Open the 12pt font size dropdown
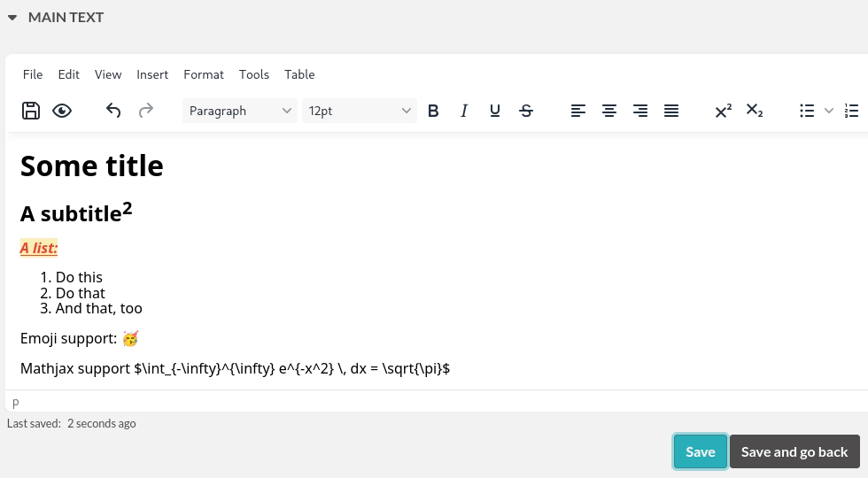The image size is (868, 478). 359,111
